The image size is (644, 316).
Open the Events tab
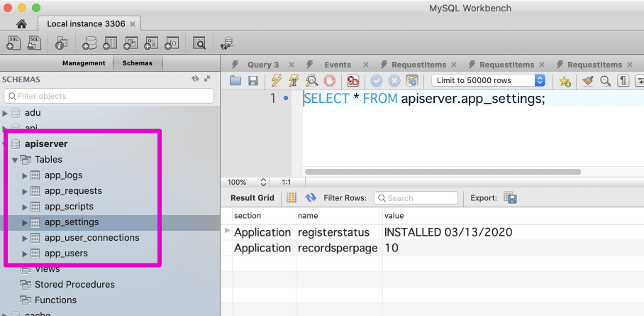pos(338,65)
